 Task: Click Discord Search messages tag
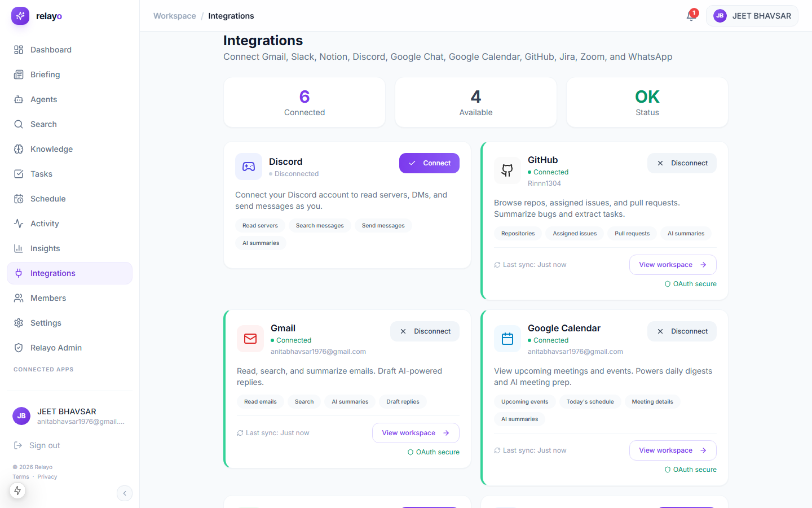320,226
